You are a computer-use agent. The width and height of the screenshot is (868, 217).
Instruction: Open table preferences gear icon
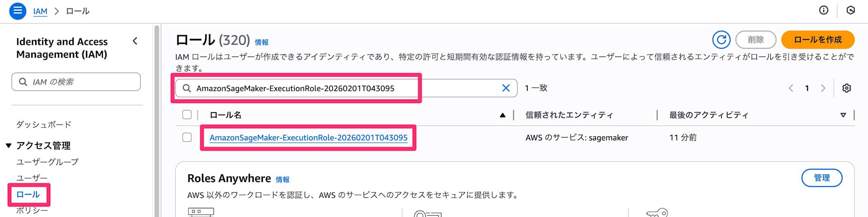pyautogui.click(x=846, y=88)
